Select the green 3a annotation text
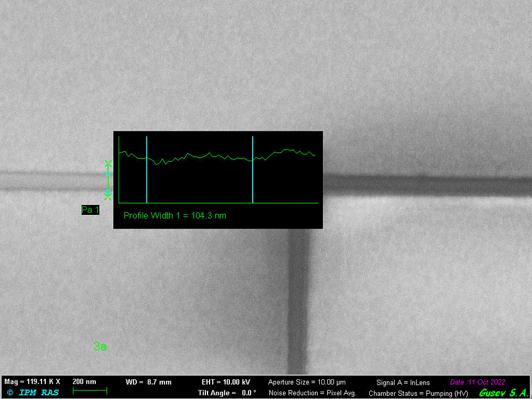532x399 pixels. (x=100, y=347)
